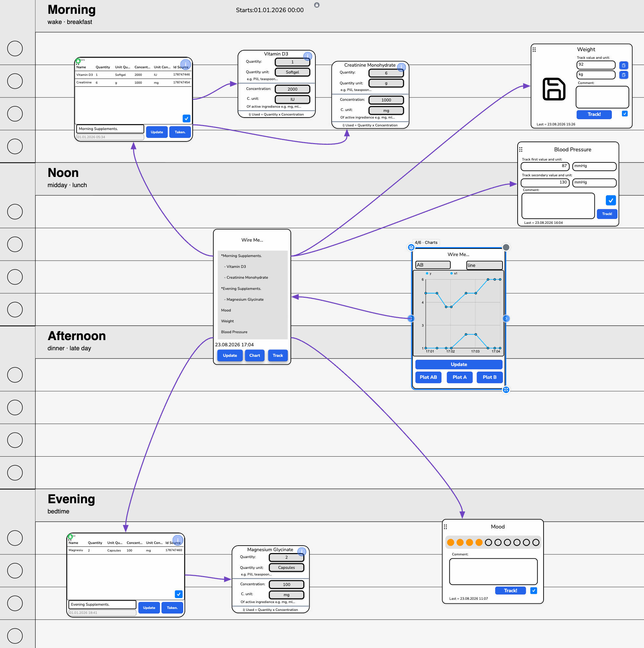Click the copy icon next to the Weight unit kg

624,75
